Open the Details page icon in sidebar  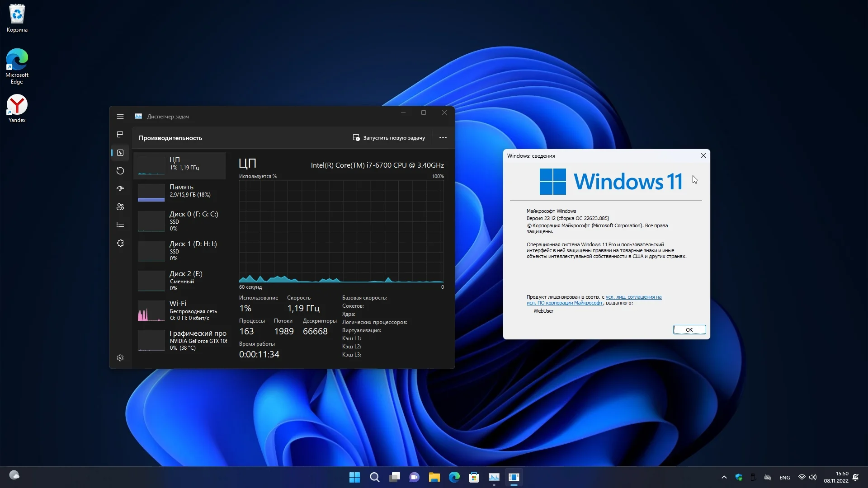tap(120, 225)
